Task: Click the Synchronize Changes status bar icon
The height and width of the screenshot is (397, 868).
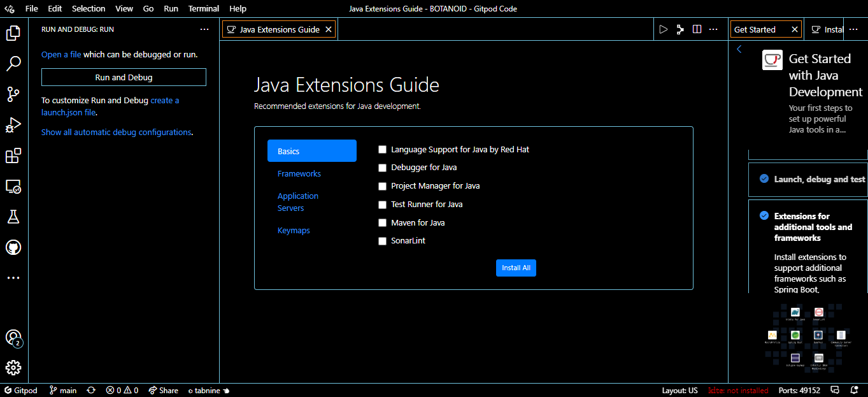Action: coord(91,391)
